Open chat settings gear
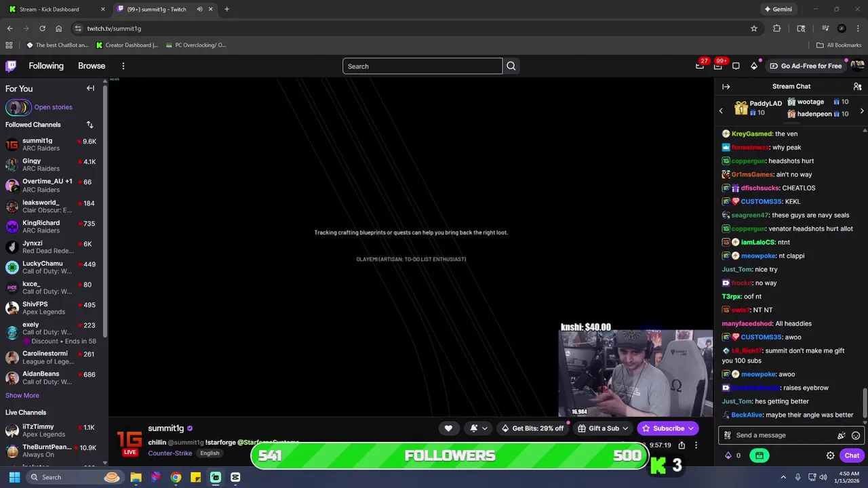This screenshot has height=488, width=868. (830, 455)
